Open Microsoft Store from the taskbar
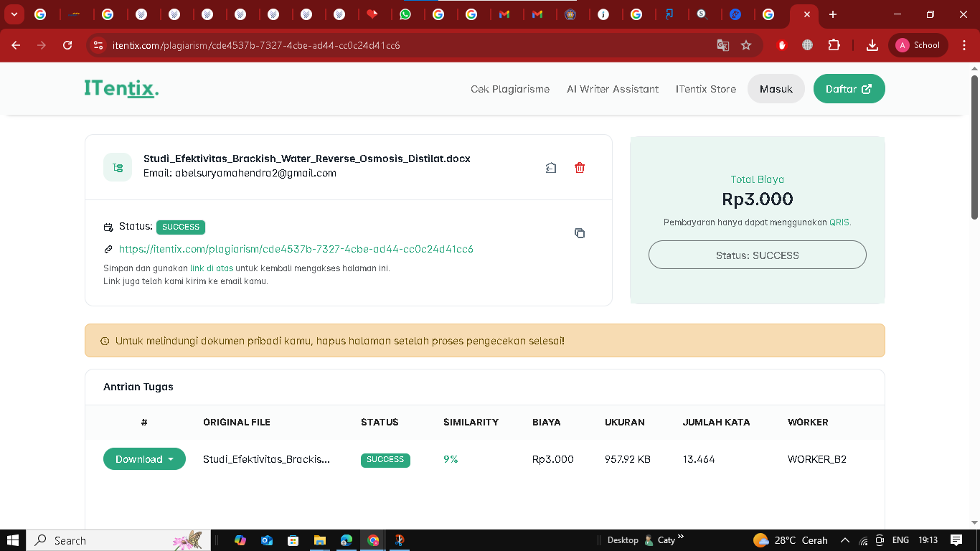Viewport: 980px width, 551px height. pos(293,540)
